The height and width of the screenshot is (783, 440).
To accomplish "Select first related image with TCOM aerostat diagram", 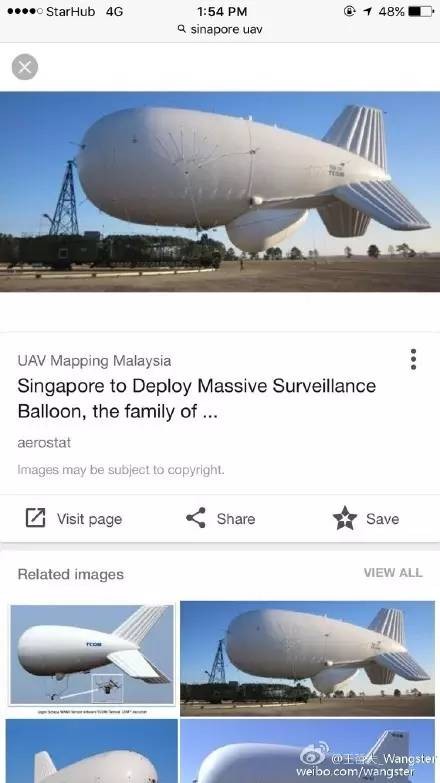I will (92, 659).
